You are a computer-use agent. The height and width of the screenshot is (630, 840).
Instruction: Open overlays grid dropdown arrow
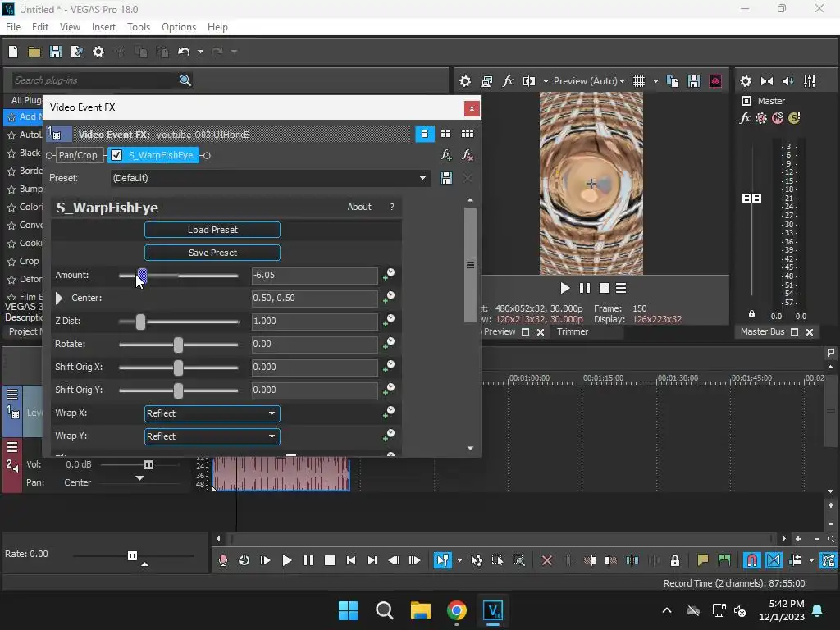655,81
